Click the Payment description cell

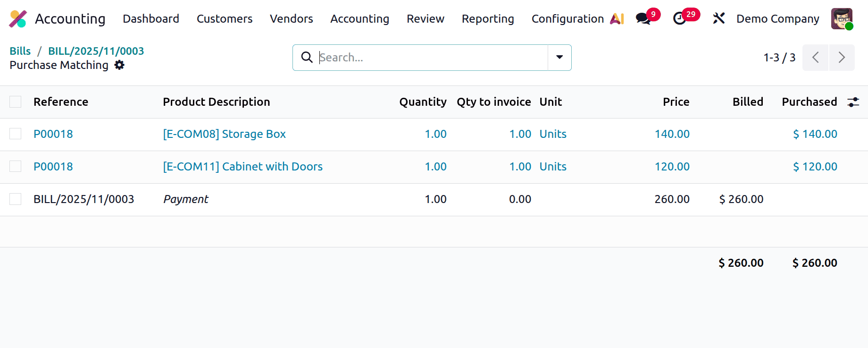(186, 199)
